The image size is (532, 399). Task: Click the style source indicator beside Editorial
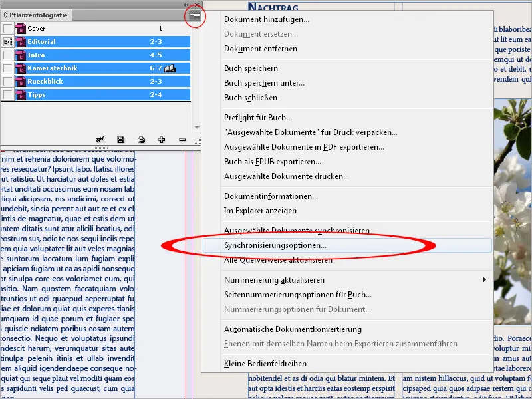coord(9,41)
